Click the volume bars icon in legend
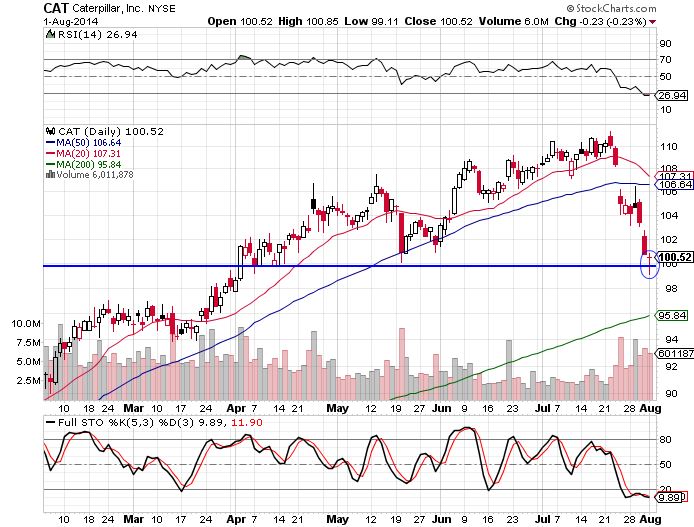 [50, 174]
